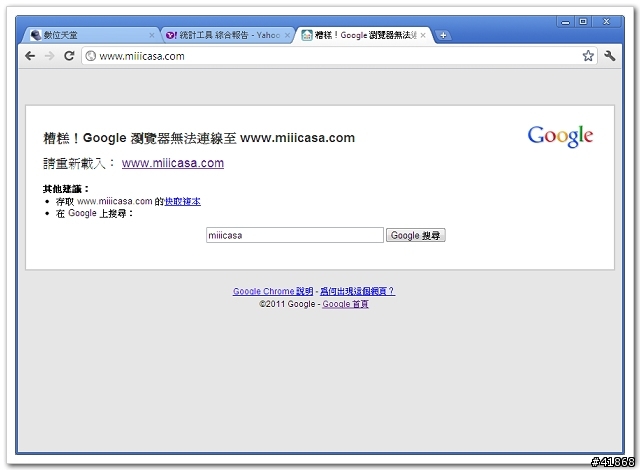The height and width of the screenshot is (470, 640).
Task: Switch to the Yahoo 統計工具 綜合報告 tab
Action: pos(229,35)
